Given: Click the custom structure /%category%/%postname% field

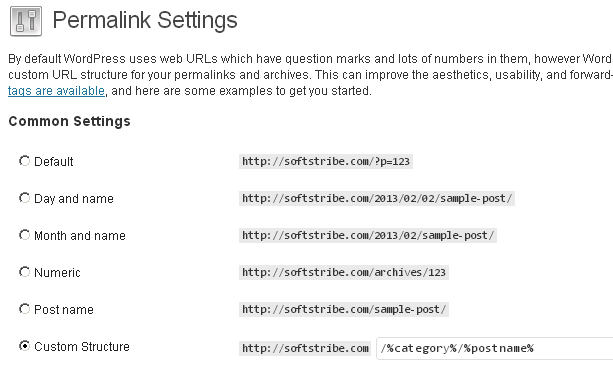Looking at the screenshot, I should coord(495,348).
